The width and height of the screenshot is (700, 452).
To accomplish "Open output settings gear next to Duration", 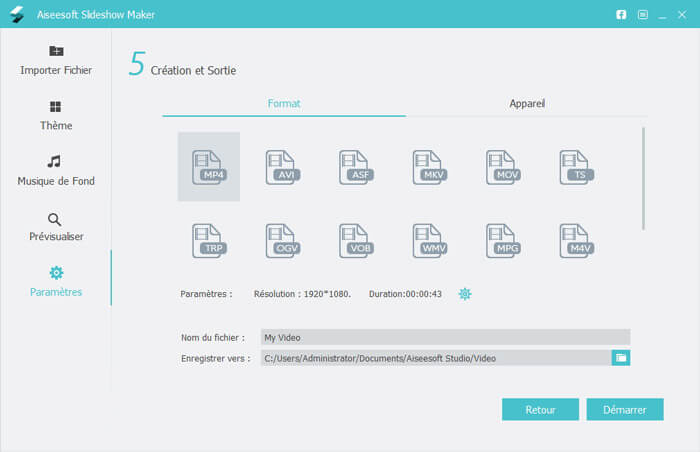I will pos(464,294).
